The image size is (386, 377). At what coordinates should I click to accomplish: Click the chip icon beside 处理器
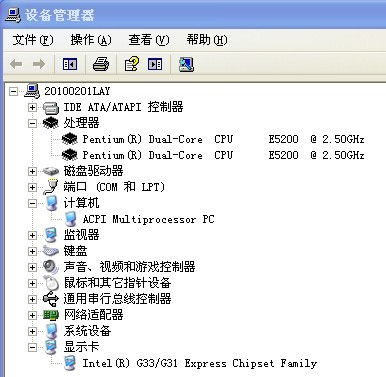pos(51,123)
